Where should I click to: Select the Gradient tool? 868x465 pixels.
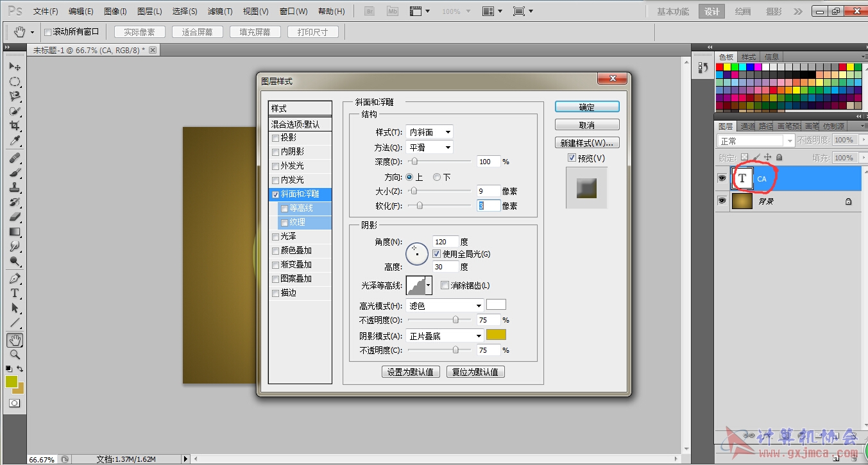[15, 232]
